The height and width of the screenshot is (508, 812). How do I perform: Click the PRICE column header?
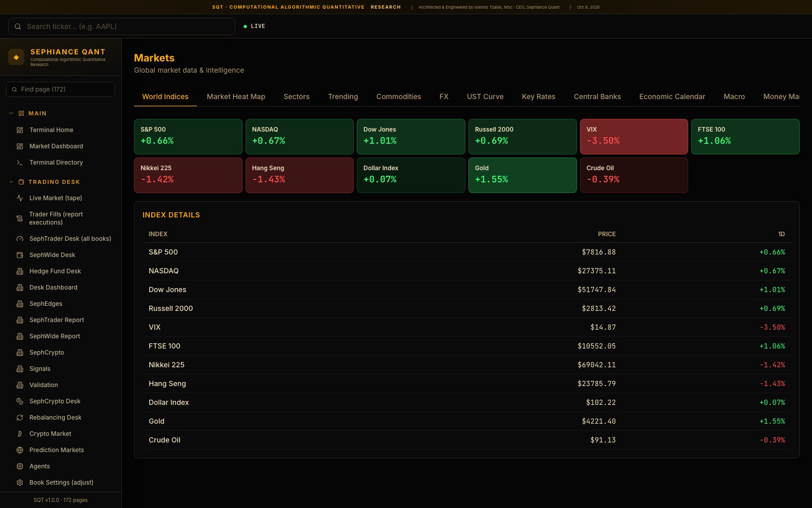point(606,234)
